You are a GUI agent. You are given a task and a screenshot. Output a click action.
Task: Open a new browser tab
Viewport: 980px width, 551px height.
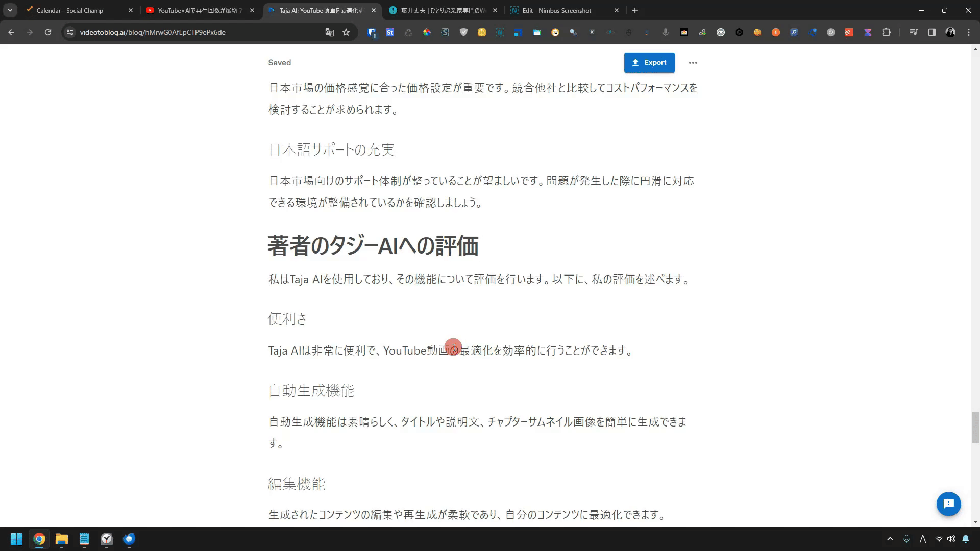pos(634,10)
